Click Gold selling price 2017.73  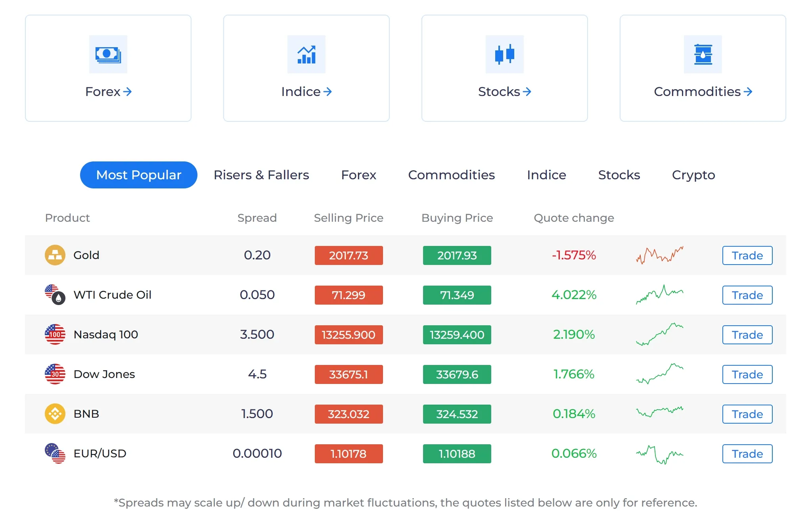pos(349,255)
